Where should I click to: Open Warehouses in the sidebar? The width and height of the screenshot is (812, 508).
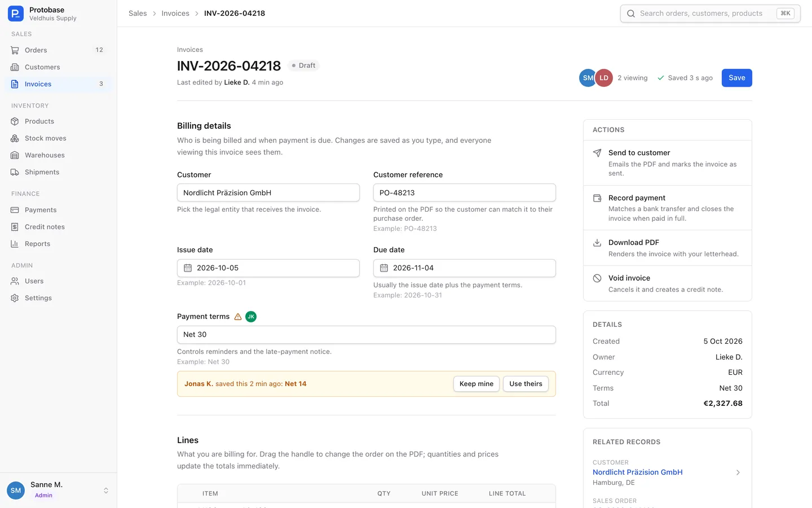(59, 155)
